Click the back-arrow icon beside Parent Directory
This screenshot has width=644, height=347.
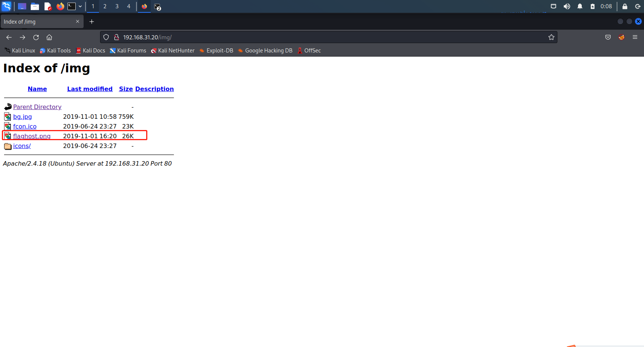tap(8, 107)
